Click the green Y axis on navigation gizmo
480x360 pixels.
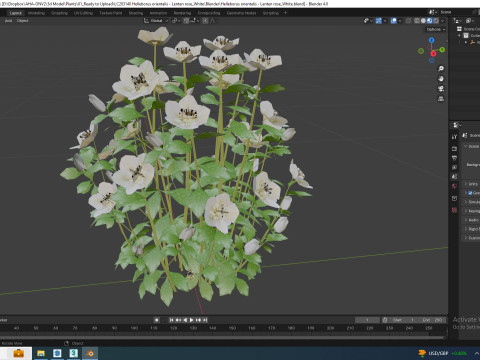[x=442, y=50]
